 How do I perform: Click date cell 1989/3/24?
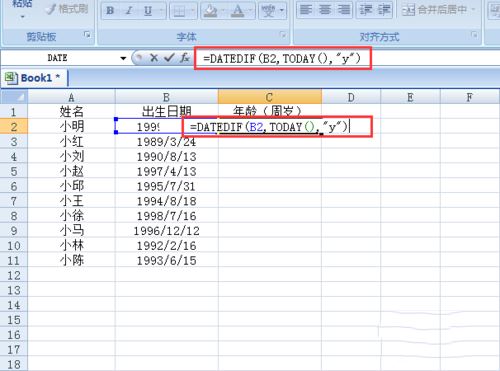(x=166, y=142)
